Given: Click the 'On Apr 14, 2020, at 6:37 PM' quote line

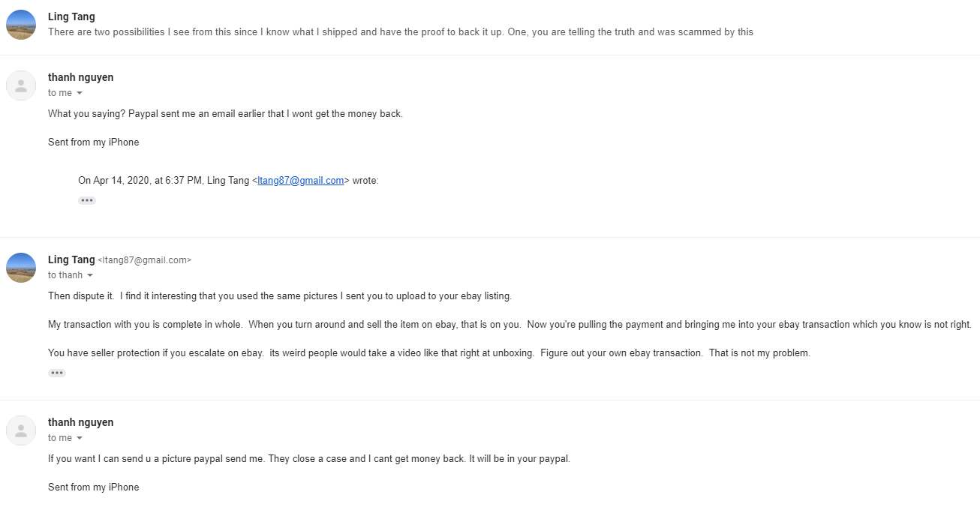Looking at the screenshot, I should pos(228,180).
